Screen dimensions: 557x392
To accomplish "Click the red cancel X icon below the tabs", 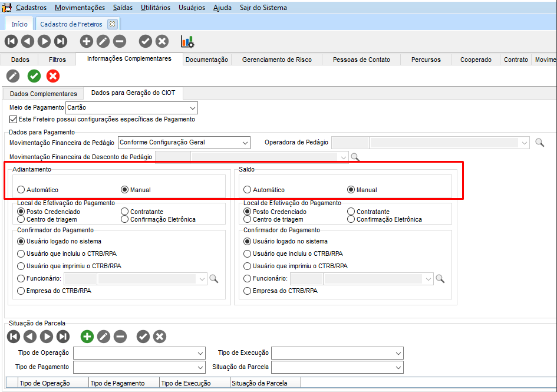I will pos(53,76).
